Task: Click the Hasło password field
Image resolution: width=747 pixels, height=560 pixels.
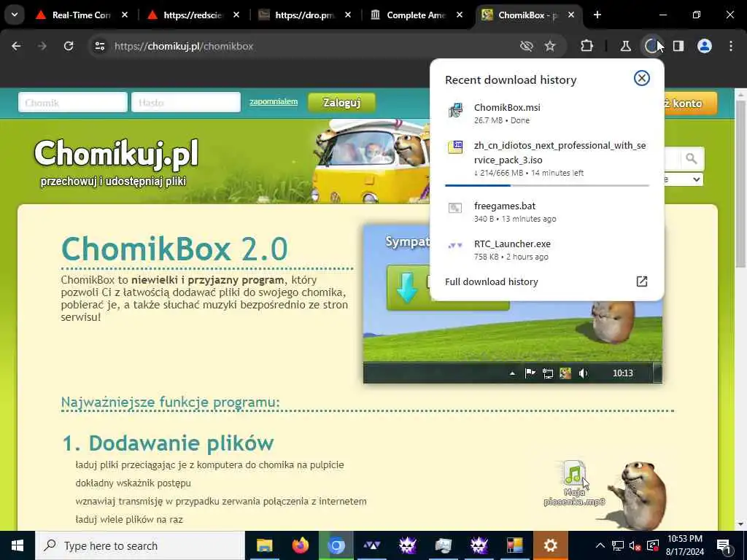Action: pos(186,102)
